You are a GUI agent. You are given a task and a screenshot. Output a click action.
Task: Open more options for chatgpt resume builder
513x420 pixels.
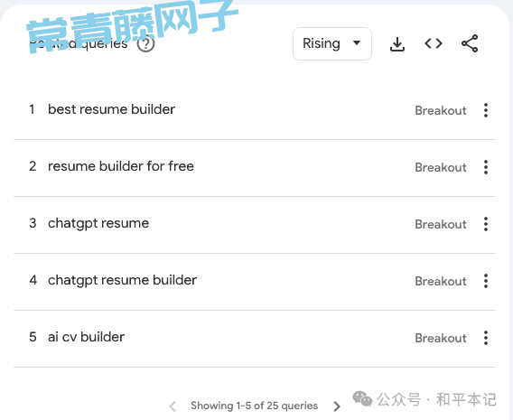pos(486,281)
